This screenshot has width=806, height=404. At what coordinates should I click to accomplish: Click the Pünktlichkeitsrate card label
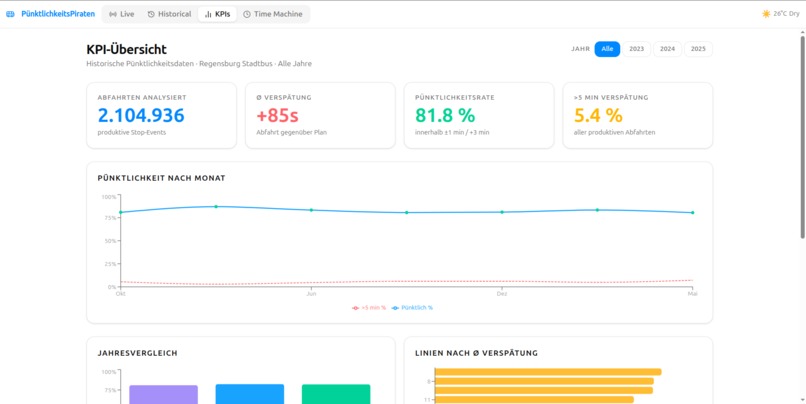[455, 97]
